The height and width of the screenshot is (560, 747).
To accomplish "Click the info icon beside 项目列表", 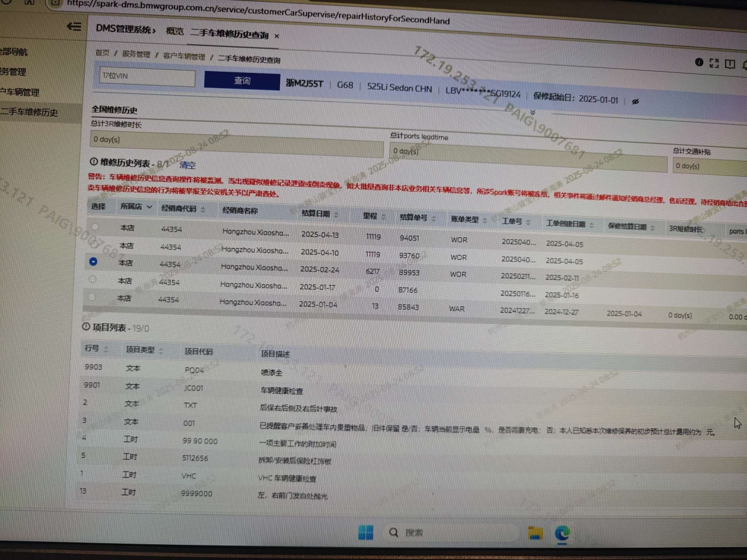I will pyautogui.click(x=86, y=327).
